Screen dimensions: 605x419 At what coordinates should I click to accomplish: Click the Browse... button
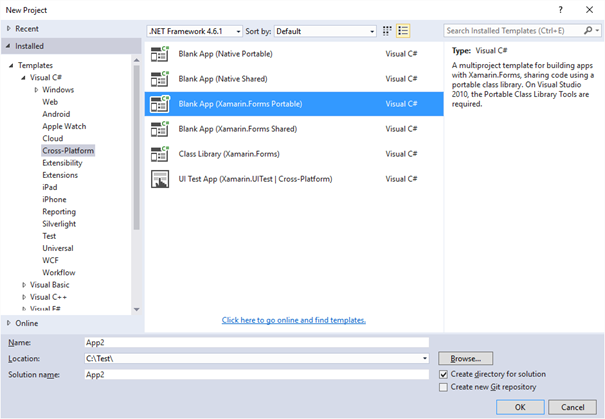click(466, 358)
